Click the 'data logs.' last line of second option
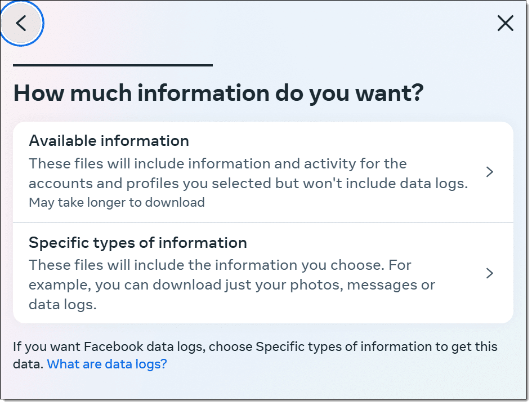The height and width of the screenshot is (405, 532). [62, 305]
